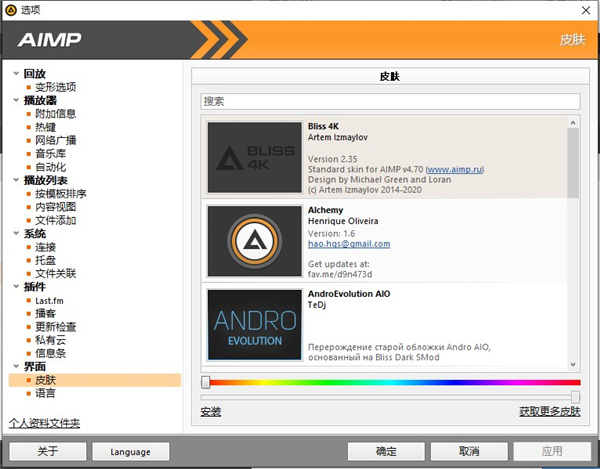Viewport: 600px width, 469px height.
Task: Click the 回放 category heading
Action: (35, 73)
